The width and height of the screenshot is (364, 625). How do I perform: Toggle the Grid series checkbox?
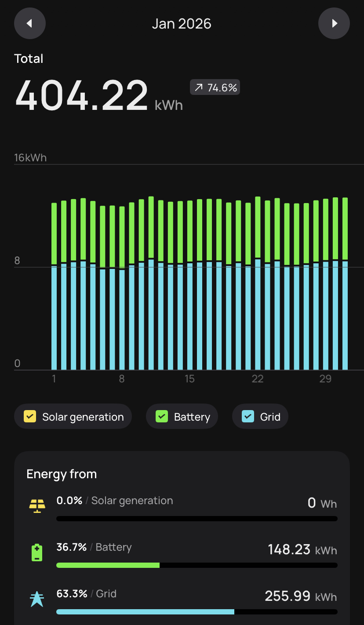(248, 416)
